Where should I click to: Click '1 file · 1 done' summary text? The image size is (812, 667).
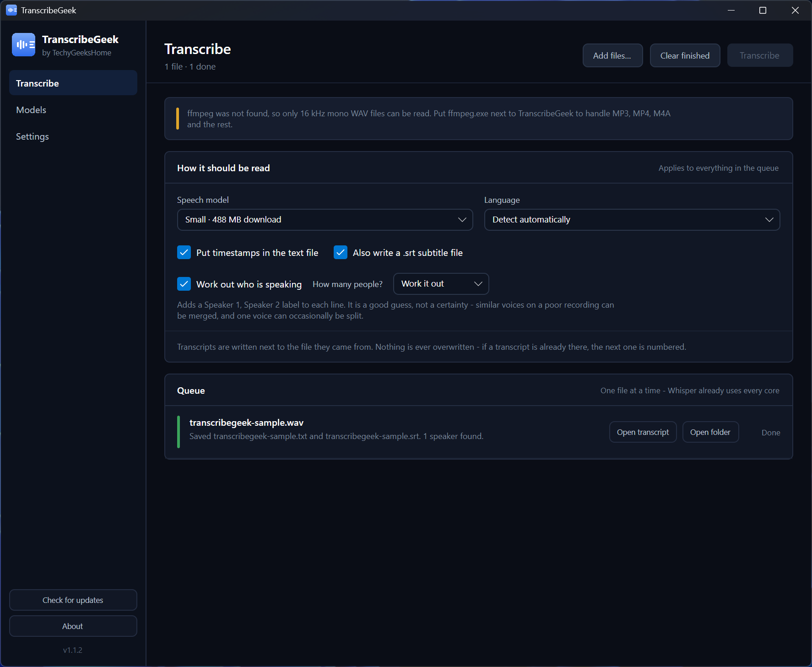pyautogui.click(x=190, y=67)
